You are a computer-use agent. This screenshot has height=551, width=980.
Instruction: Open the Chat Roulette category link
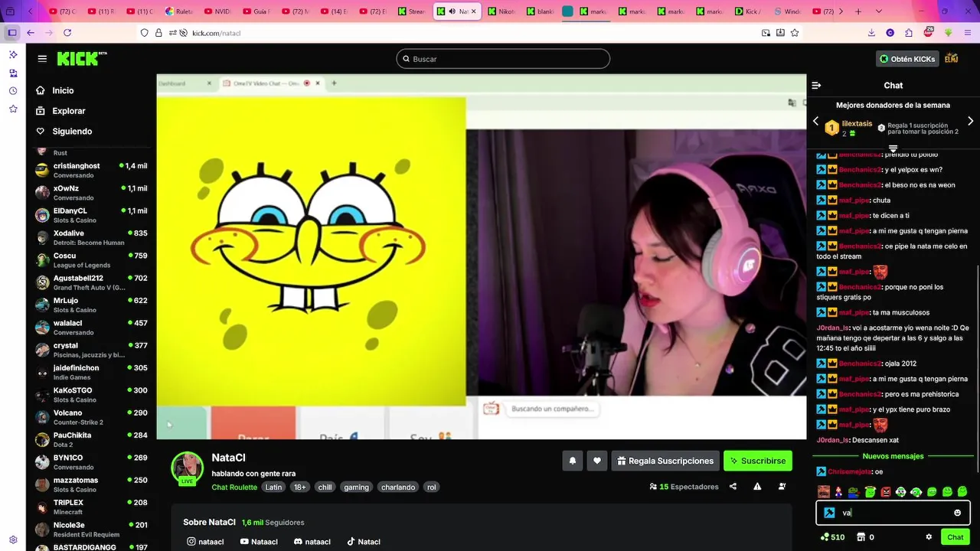tap(234, 487)
